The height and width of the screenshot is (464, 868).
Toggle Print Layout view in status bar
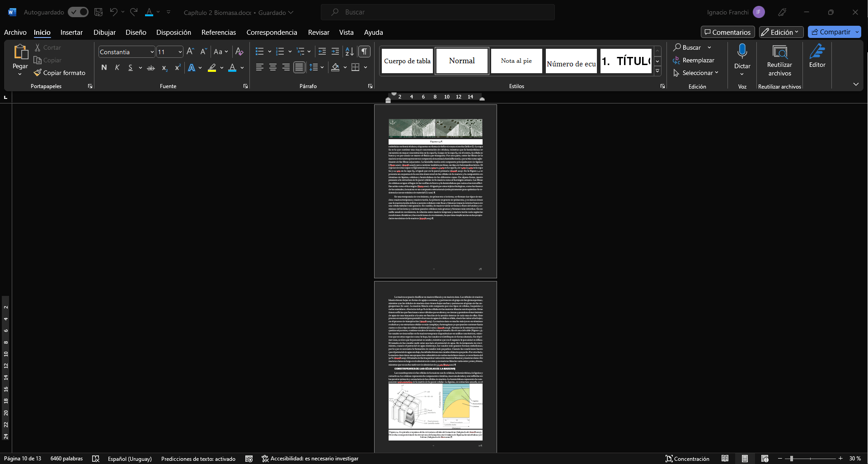[x=745, y=459]
